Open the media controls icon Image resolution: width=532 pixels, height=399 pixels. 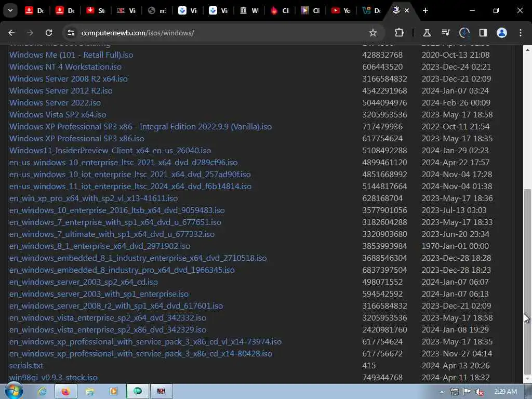point(445,33)
